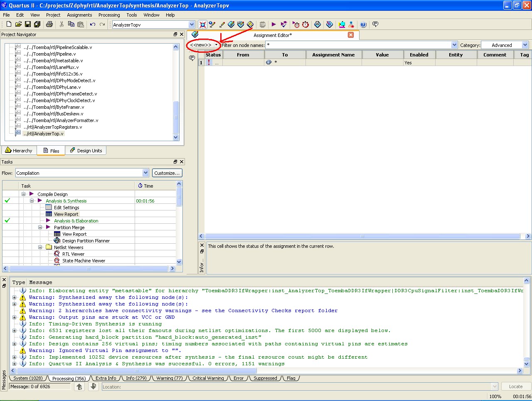Screen dimensions: 532x401
Task: Click the Customize... button
Action: coord(167,173)
